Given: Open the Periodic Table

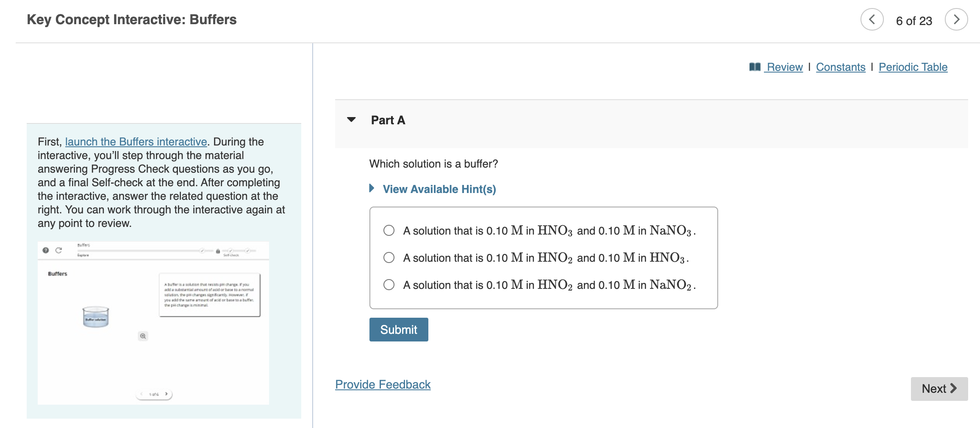Looking at the screenshot, I should coord(913,67).
